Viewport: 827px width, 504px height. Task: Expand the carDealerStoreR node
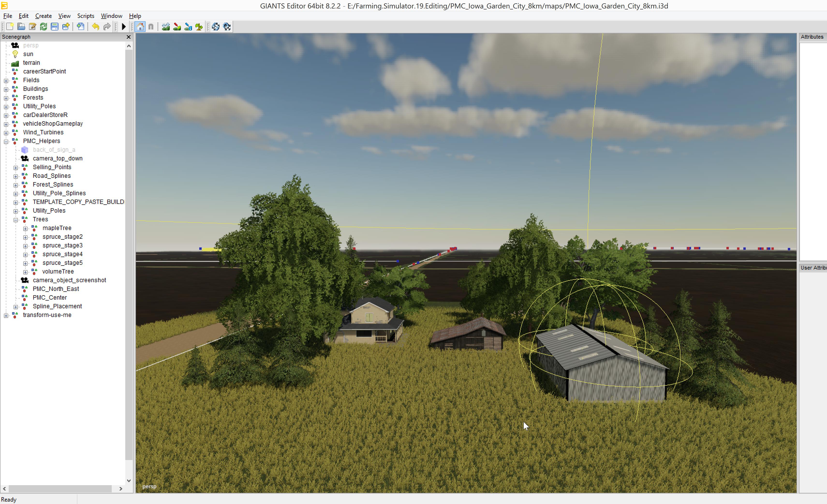click(6, 116)
